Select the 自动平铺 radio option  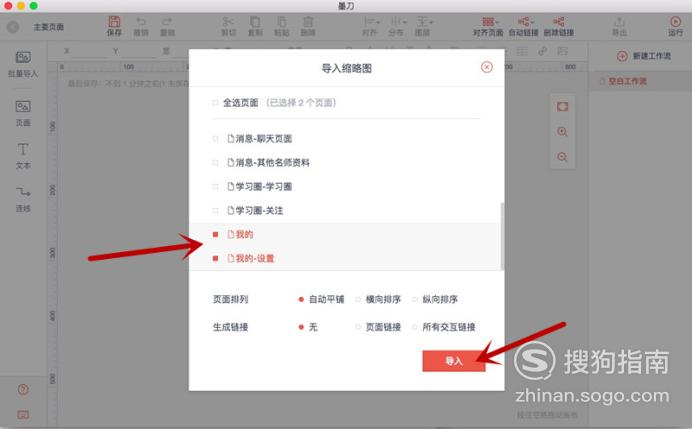(301, 299)
